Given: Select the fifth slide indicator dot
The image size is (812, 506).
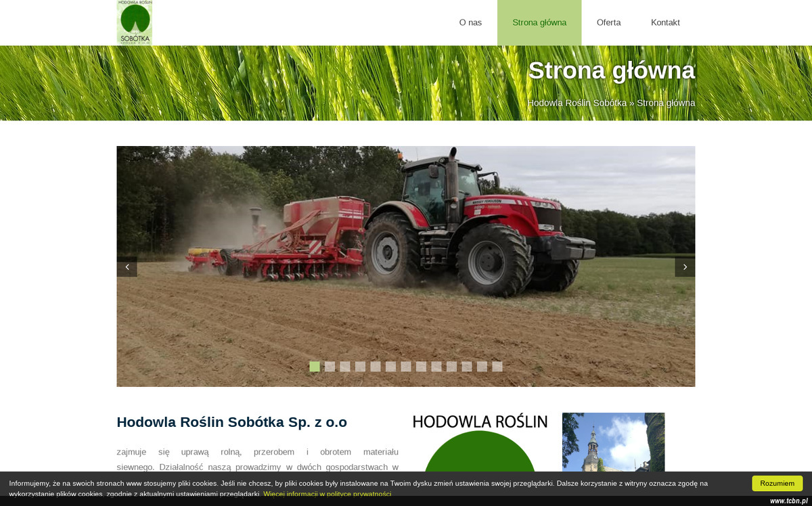Looking at the screenshot, I should point(376,367).
